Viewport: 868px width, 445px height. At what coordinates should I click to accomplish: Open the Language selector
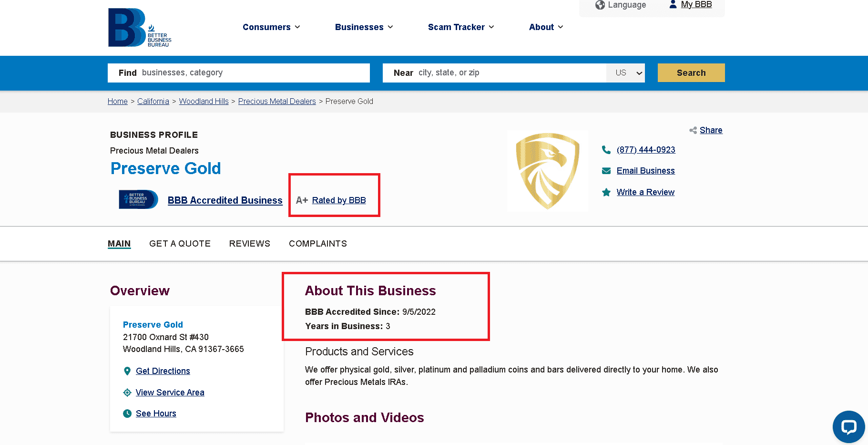(x=621, y=5)
